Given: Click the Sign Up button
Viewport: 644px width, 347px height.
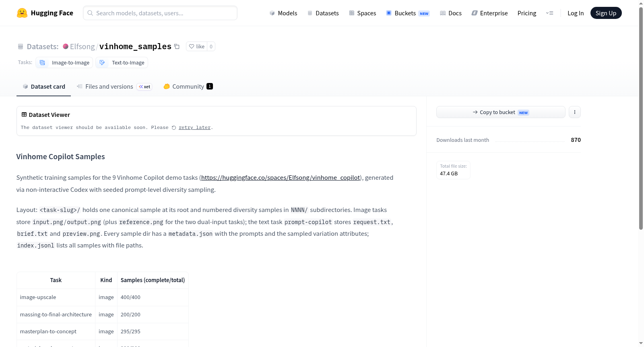Looking at the screenshot, I should pos(606,13).
